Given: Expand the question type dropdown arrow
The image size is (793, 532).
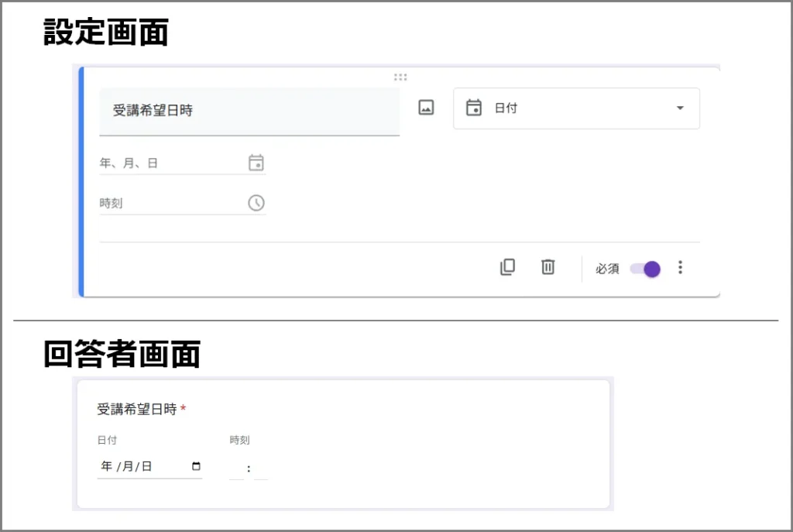Looking at the screenshot, I should (680, 108).
